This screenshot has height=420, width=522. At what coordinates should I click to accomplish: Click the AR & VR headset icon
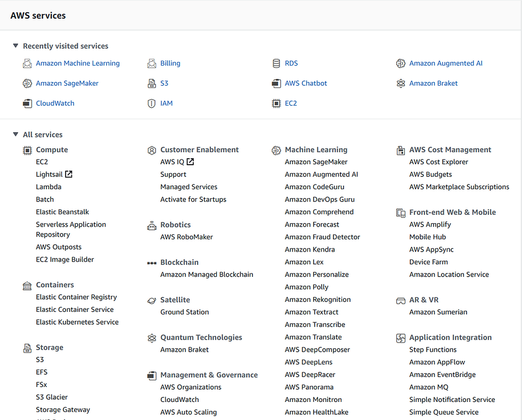click(401, 301)
